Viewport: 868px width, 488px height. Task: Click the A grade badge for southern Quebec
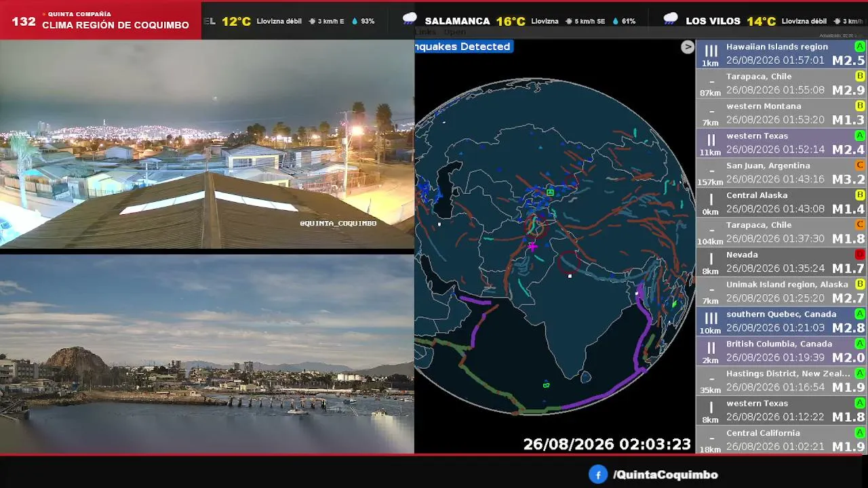(860, 314)
